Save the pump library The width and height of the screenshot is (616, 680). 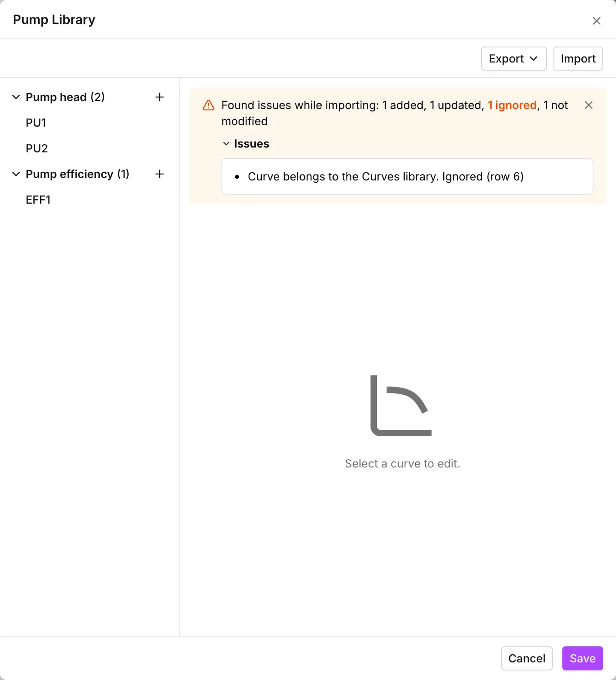pos(582,658)
